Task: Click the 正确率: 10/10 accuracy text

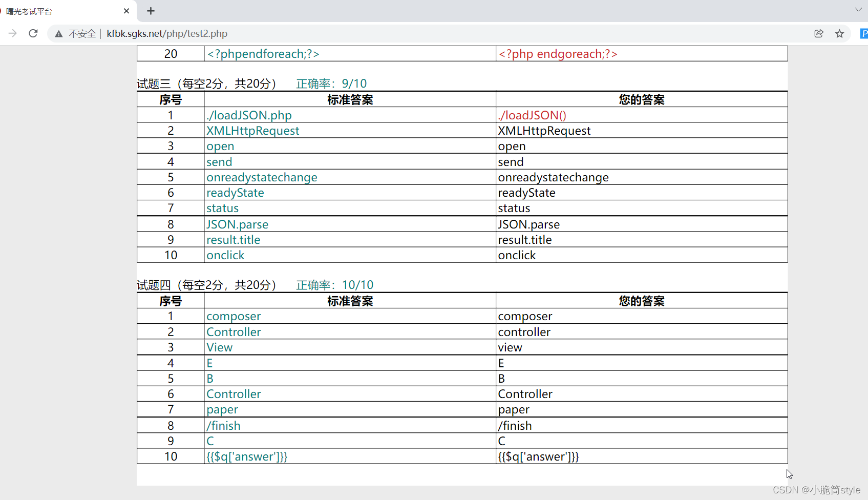Action: click(x=335, y=285)
